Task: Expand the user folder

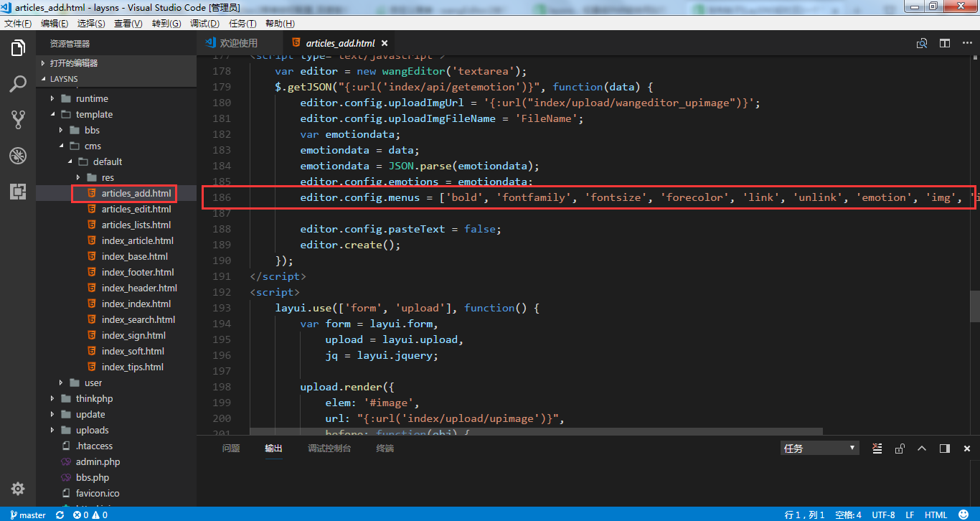Action: (93, 383)
